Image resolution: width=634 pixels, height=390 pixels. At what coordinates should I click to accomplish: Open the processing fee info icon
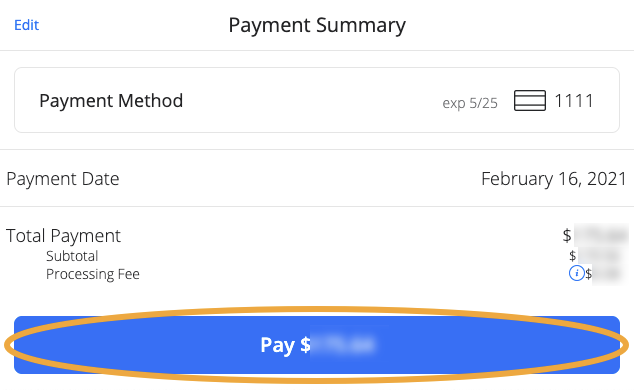(576, 273)
